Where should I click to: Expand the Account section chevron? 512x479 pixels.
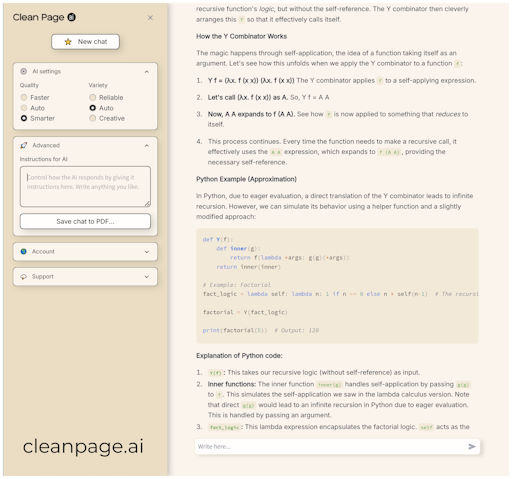point(147,252)
